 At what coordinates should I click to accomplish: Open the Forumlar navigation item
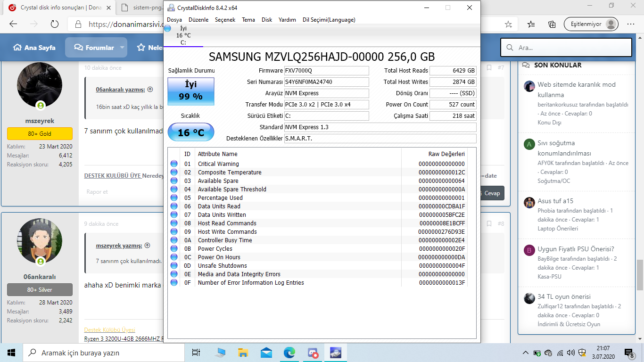[x=94, y=48]
